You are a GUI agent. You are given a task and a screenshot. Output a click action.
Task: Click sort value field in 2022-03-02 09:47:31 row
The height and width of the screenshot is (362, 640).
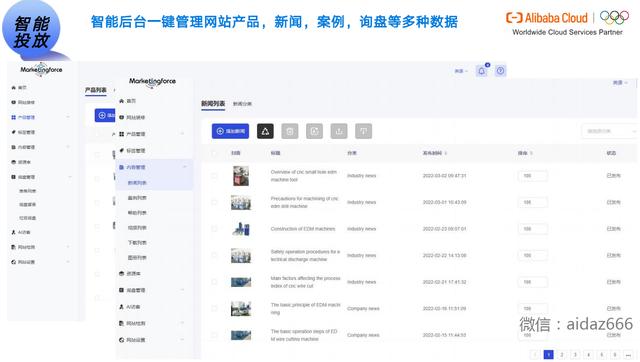point(533,176)
